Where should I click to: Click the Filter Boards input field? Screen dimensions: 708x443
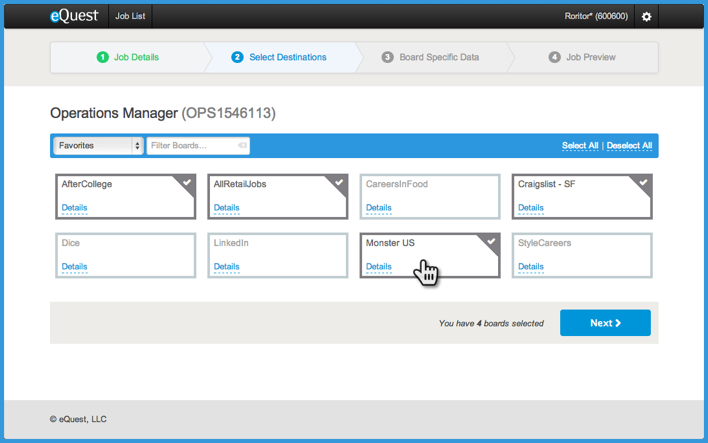[198, 146]
